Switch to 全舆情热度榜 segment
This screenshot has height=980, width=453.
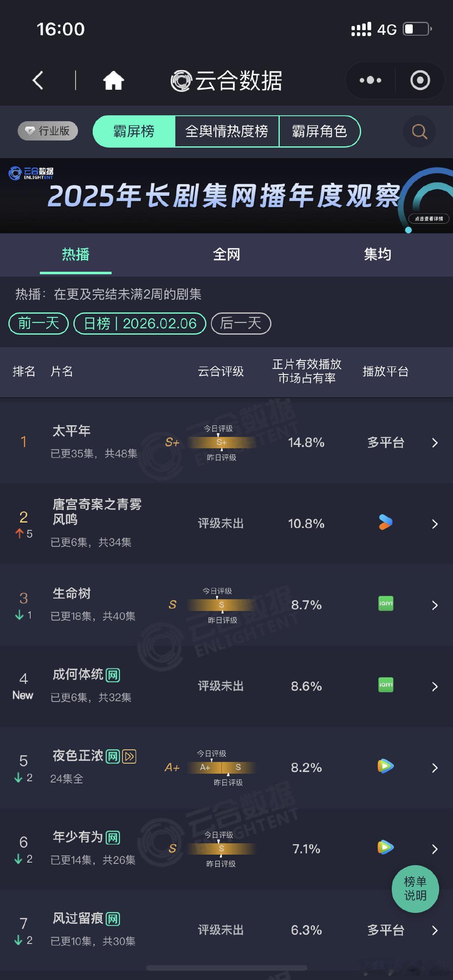(228, 131)
